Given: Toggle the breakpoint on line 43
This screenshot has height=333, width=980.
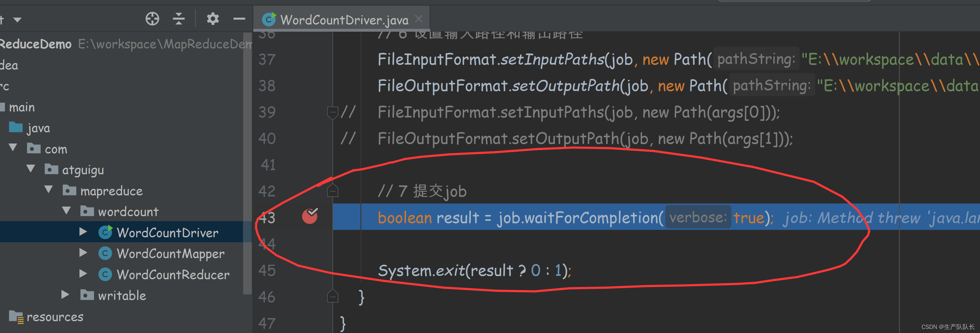Looking at the screenshot, I should [310, 216].
